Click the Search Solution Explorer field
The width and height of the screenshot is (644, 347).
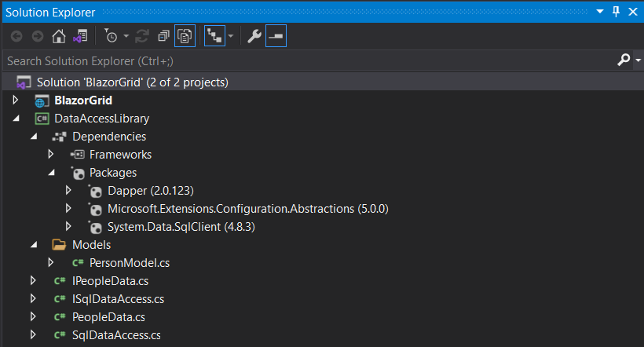[308, 60]
